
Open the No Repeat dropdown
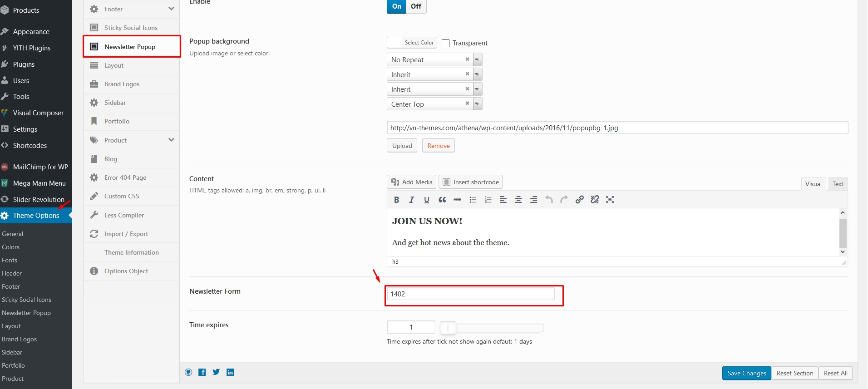(x=477, y=59)
